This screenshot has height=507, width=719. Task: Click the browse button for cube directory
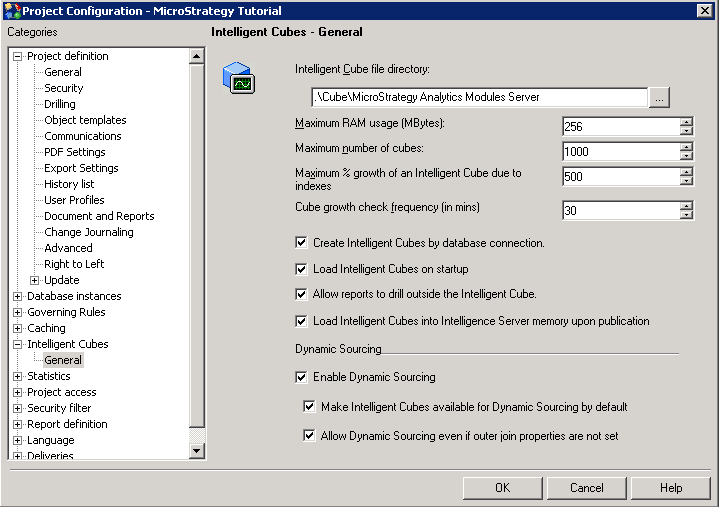click(x=659, y=98)
